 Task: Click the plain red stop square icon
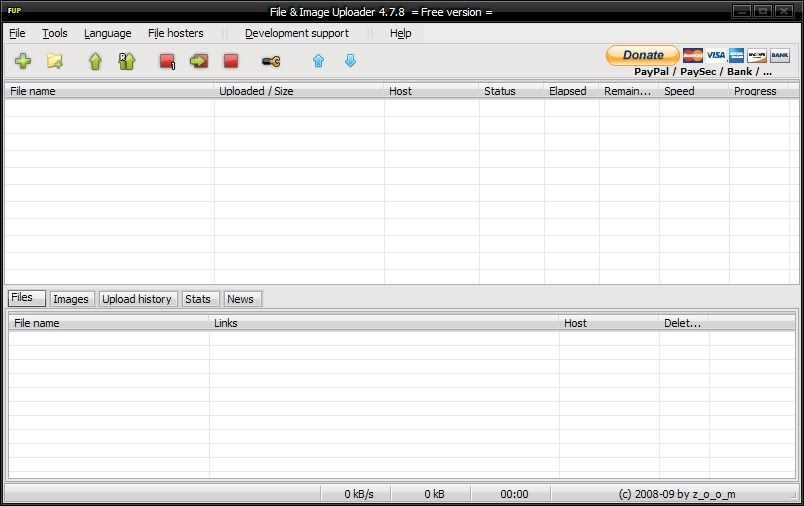[x=231, y=61]
